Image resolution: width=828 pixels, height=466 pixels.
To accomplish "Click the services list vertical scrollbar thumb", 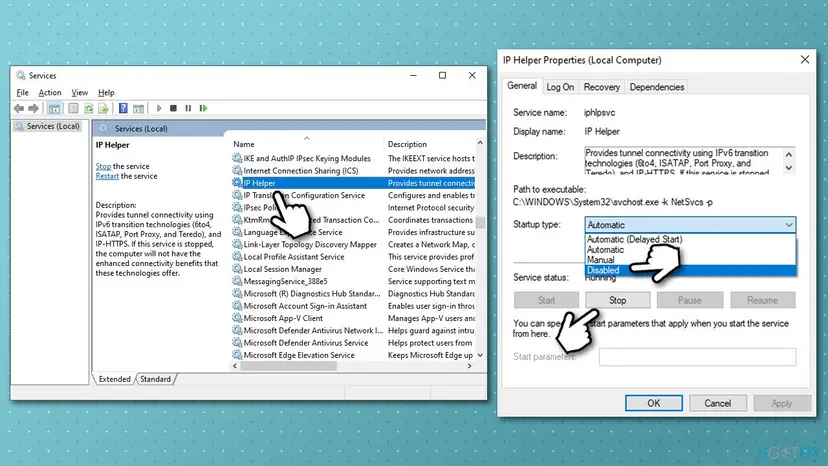I will [480, 222].
